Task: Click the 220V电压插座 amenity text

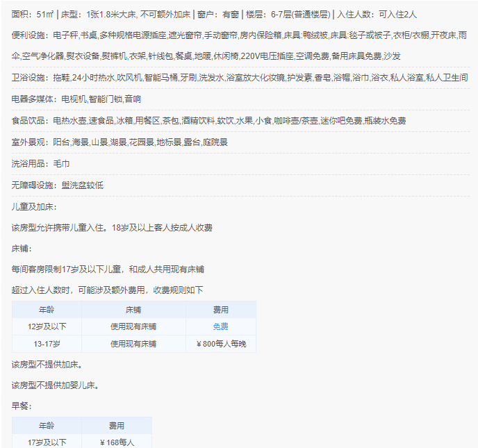Action: click(x=267, y=56)
